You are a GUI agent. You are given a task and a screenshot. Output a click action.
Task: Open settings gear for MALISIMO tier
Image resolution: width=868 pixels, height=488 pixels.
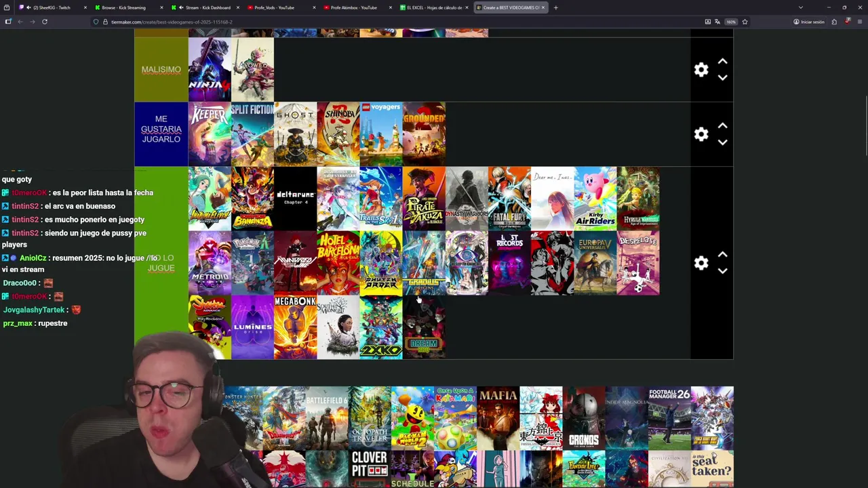[701, 70]
